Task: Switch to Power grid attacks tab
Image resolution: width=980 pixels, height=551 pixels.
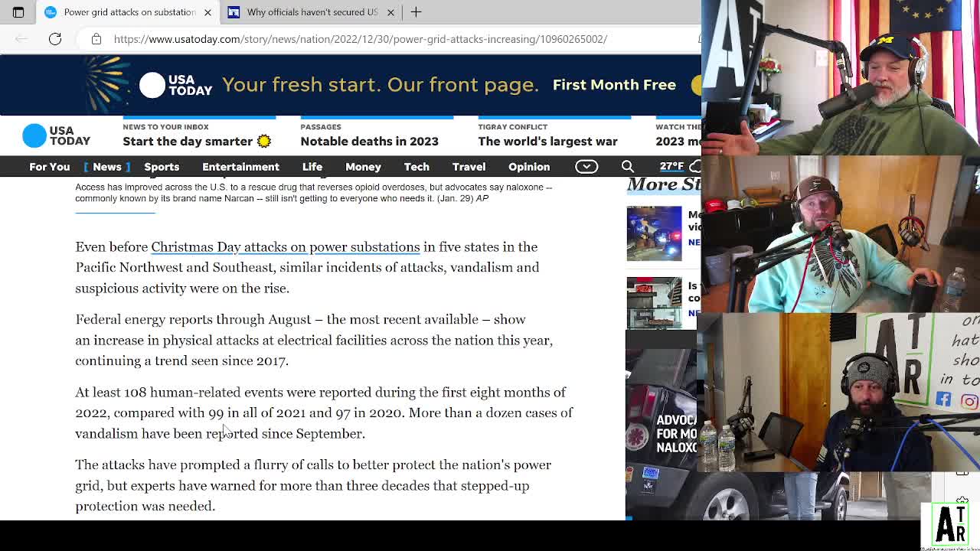Action: click(129, 12)
